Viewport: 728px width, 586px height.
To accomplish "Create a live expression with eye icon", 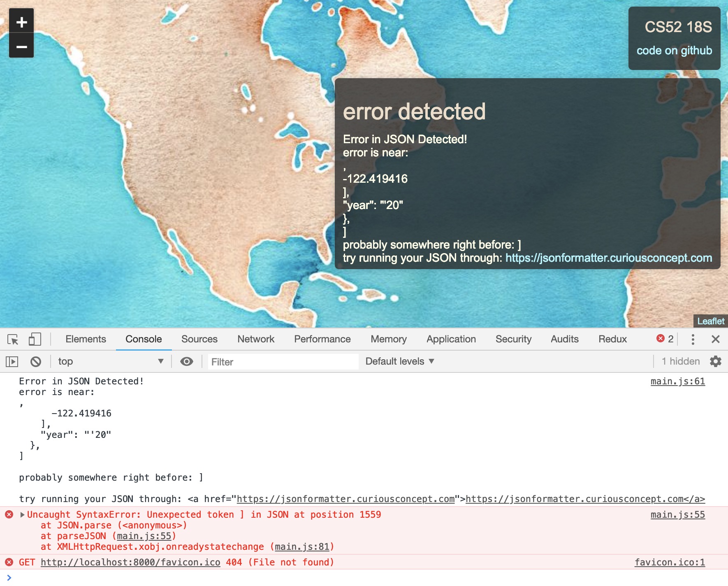I will (x=187, y=362).
